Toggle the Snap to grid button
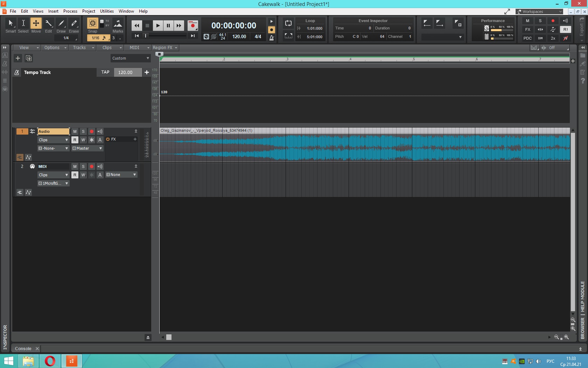 (92, 23)
